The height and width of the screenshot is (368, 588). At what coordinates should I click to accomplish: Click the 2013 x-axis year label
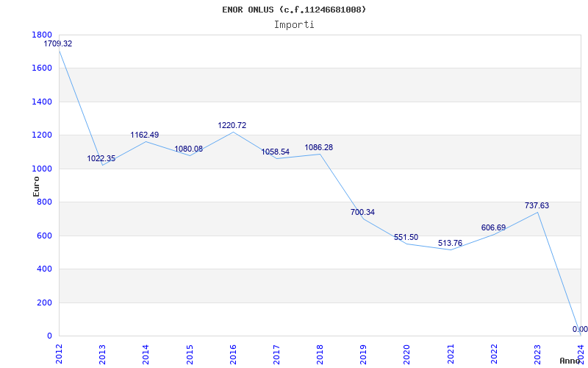click(102, 354)
